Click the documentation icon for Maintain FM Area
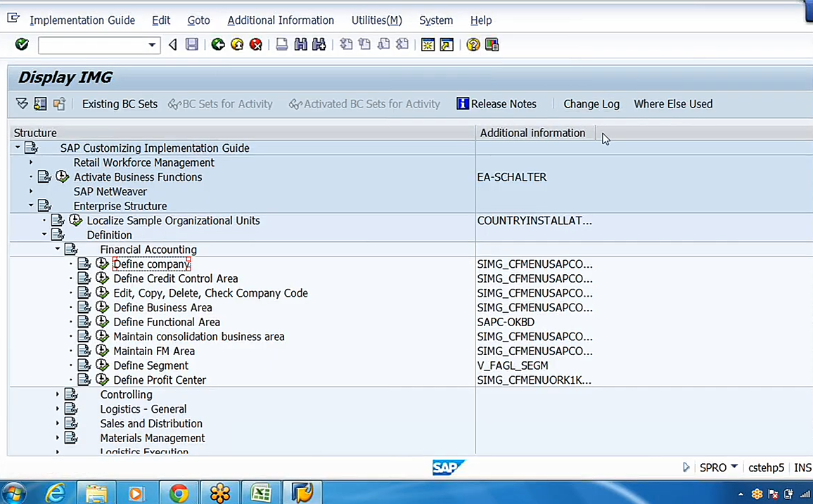Screen dimensions: 813x504 coord(84,351)
